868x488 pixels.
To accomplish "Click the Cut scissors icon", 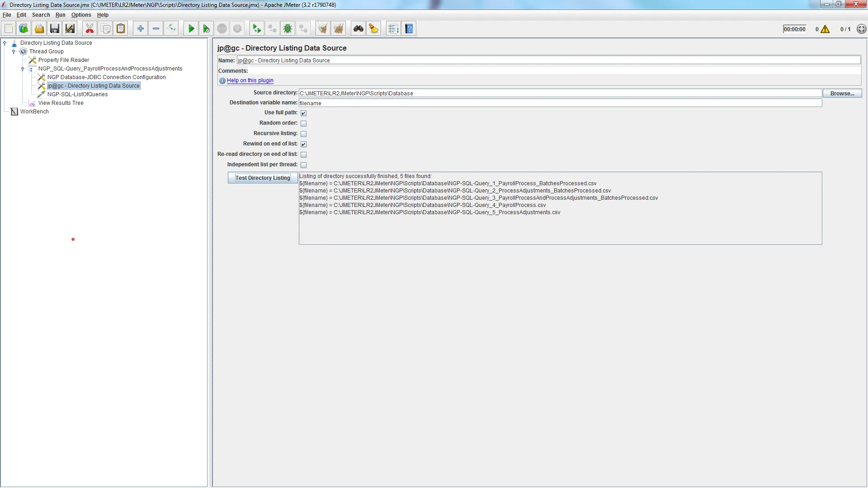I will click(x=90, y=29).
